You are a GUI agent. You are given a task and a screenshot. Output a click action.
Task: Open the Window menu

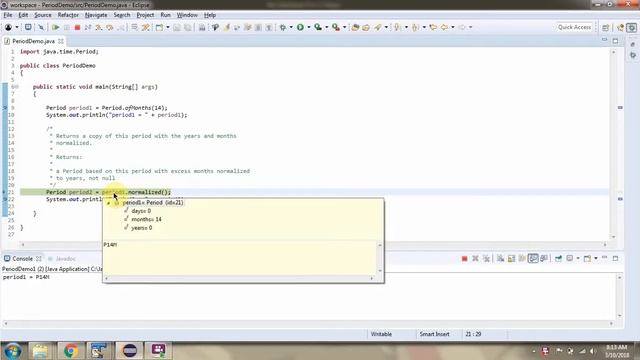(187, 15)
